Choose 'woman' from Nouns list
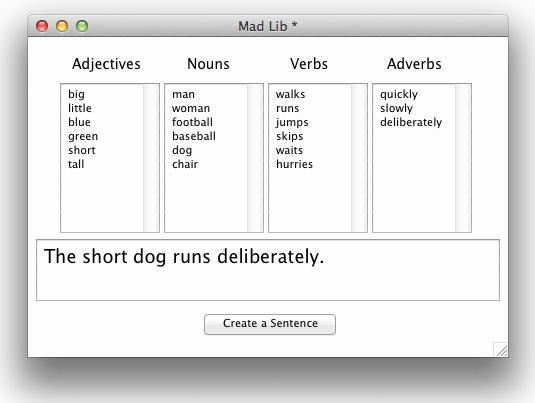 click(x=191, y=108)
